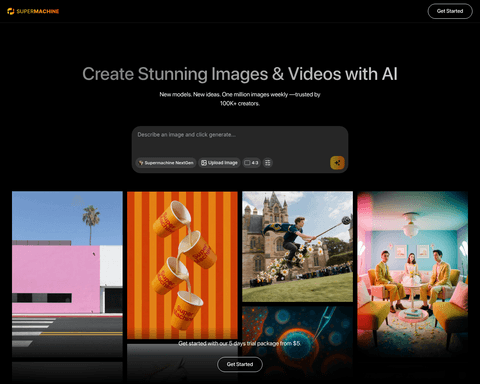
Task: Open the pink building with palm tree image
Action: point(67,274)
